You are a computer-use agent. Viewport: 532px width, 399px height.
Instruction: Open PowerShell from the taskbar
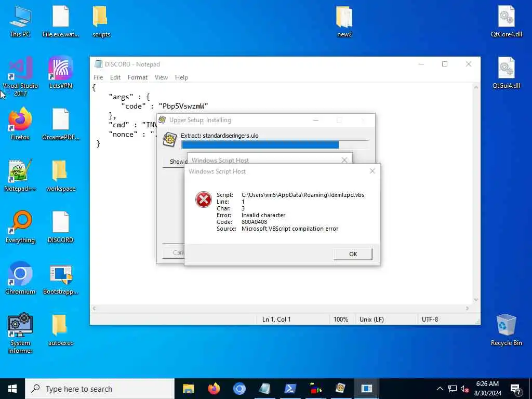tap(290, 389)
